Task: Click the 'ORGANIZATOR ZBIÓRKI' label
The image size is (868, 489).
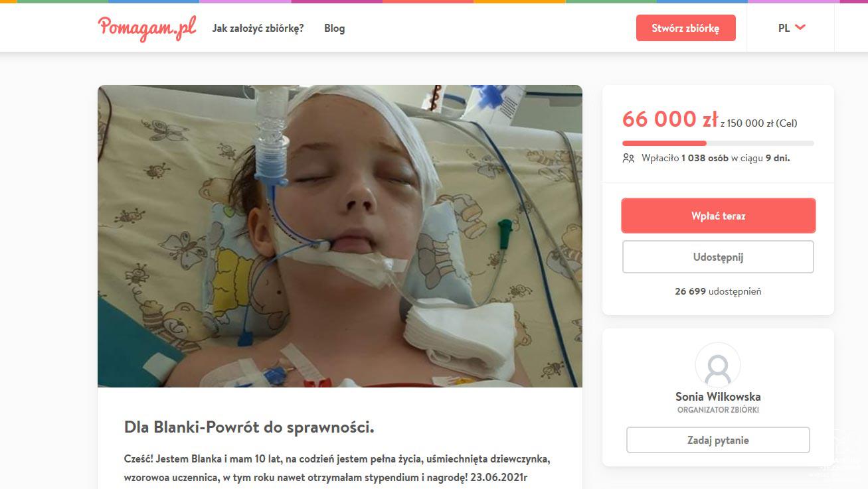Action: [x=718, y=410]
